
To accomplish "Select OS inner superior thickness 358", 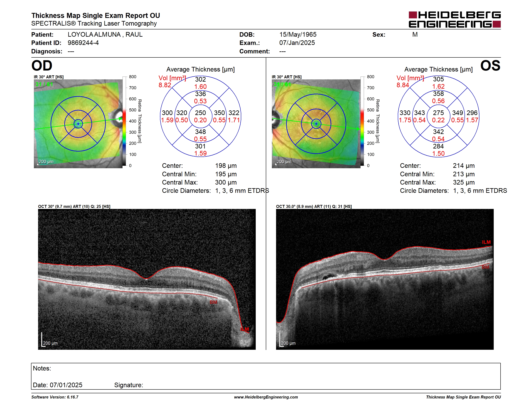I will click(438, 93).
